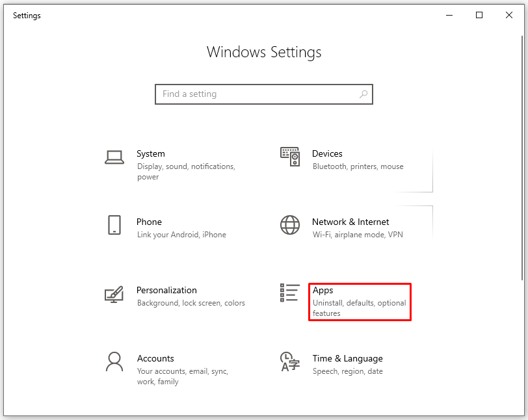Click the Network & Internet globe icon
Image resolution: width=528 pixels, height=420 pixels.
[x=290, y=225]
